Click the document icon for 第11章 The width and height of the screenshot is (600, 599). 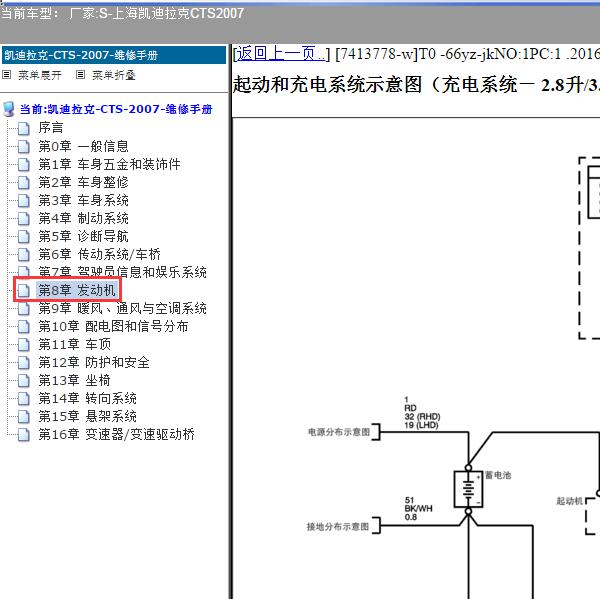[x=24, y=344]
